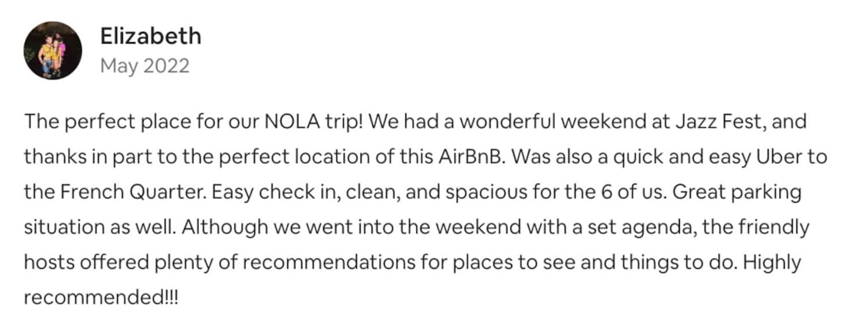Click the word AirBnB in the review

coord(471,157)
